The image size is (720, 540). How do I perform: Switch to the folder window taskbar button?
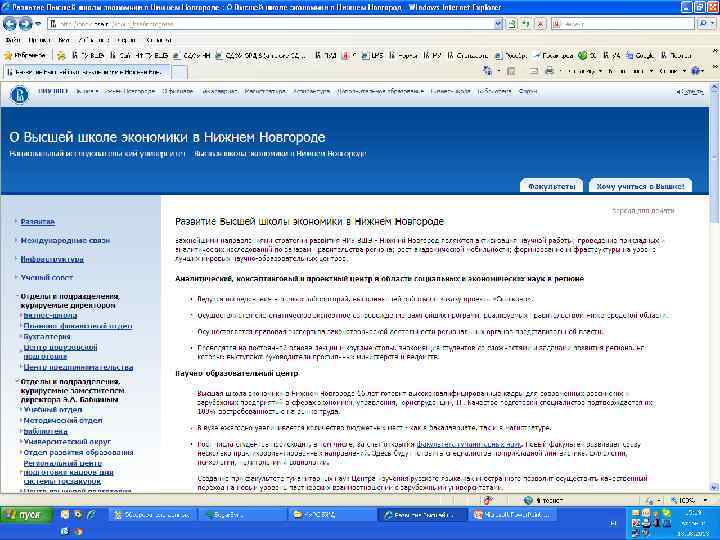click(332, 515)
